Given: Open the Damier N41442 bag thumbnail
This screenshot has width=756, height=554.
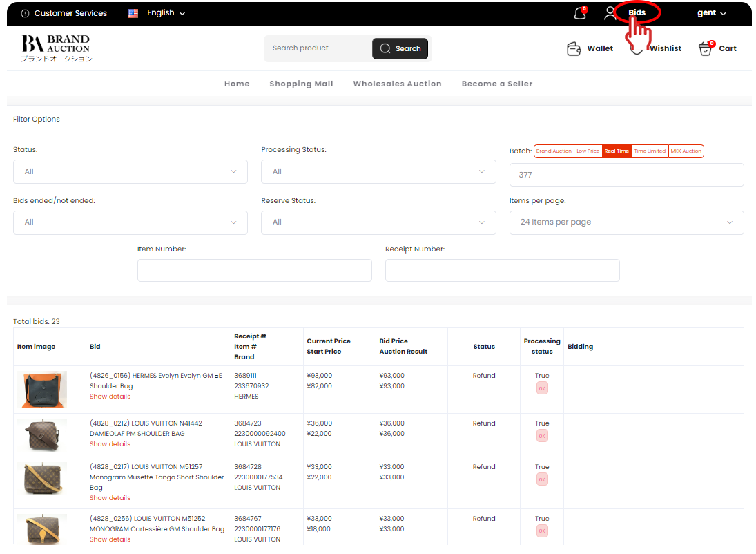Looking at the screenshot, I should point(42,435).
